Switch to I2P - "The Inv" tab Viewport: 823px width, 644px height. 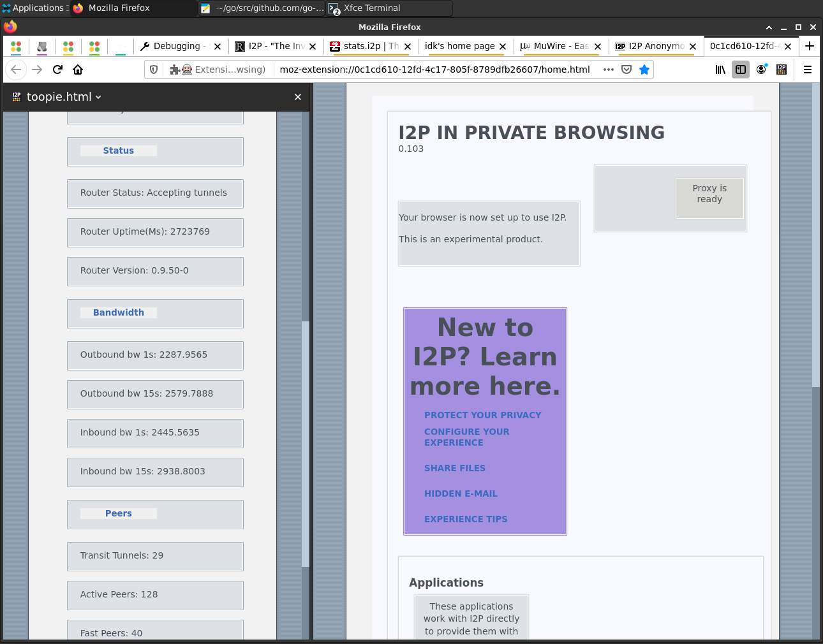point(276,47)
